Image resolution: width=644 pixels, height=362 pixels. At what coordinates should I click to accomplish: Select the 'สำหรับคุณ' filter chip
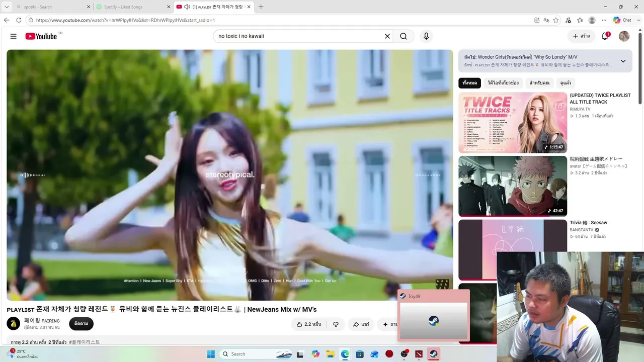click(x=539, y=83)
